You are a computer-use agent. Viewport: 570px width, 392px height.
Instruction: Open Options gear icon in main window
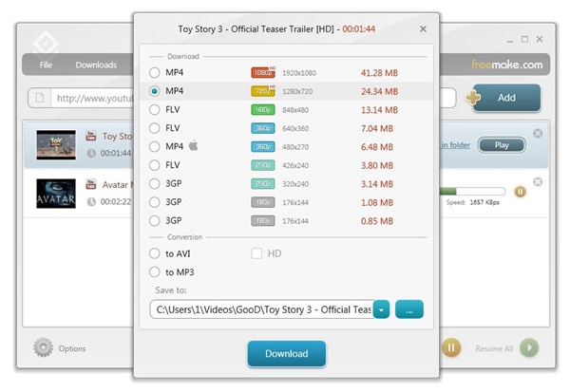click(44, 347)
